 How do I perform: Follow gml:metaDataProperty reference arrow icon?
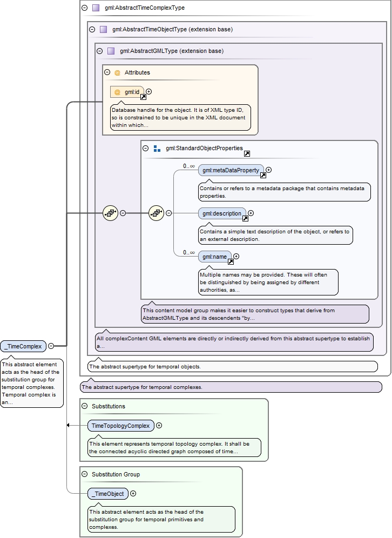263,176
